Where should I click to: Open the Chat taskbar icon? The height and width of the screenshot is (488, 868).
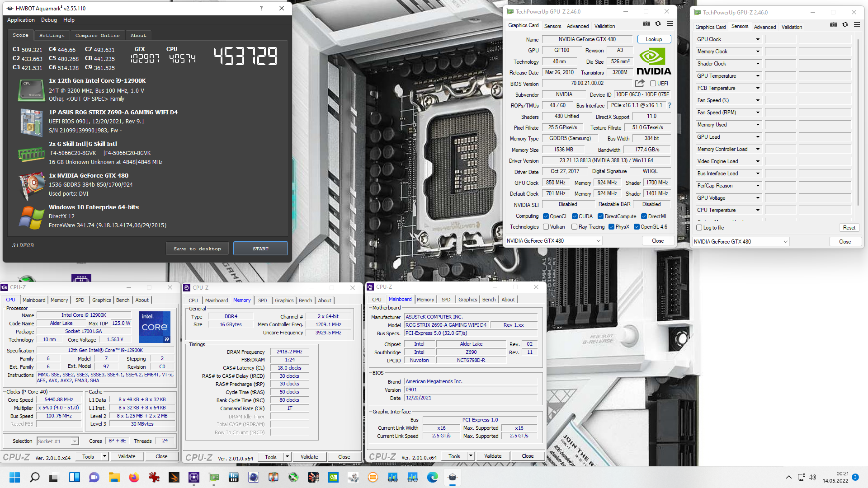pyautogui.click(x=94, y=477)
